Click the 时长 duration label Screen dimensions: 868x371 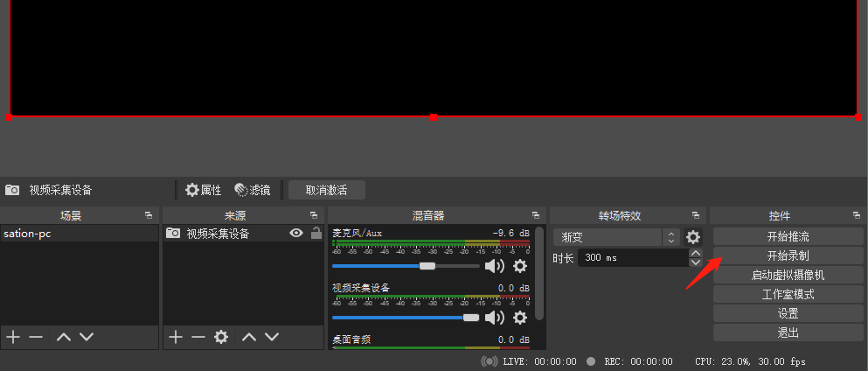563,257
